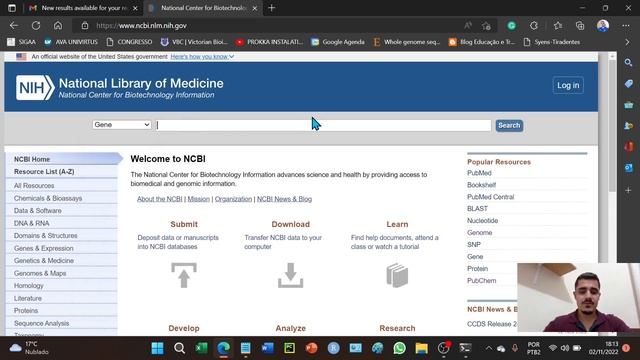640x360 pixels.
Task: Click the browser back arrow
Action: pyautogui.click(x=14, y=25)
